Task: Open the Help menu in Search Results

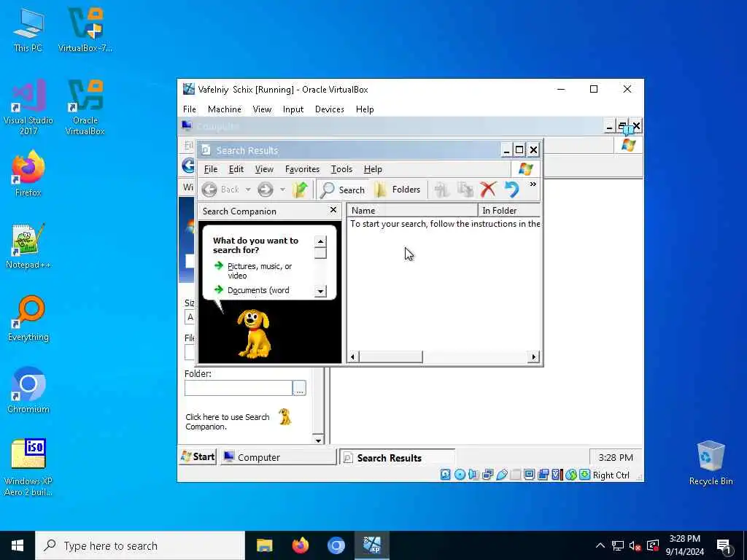Action: (373, 169)
